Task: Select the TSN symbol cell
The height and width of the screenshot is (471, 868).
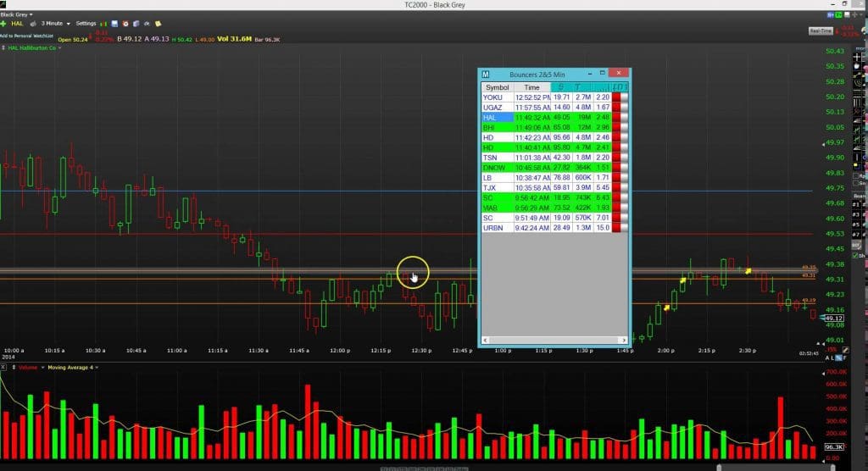Action: 497,158
